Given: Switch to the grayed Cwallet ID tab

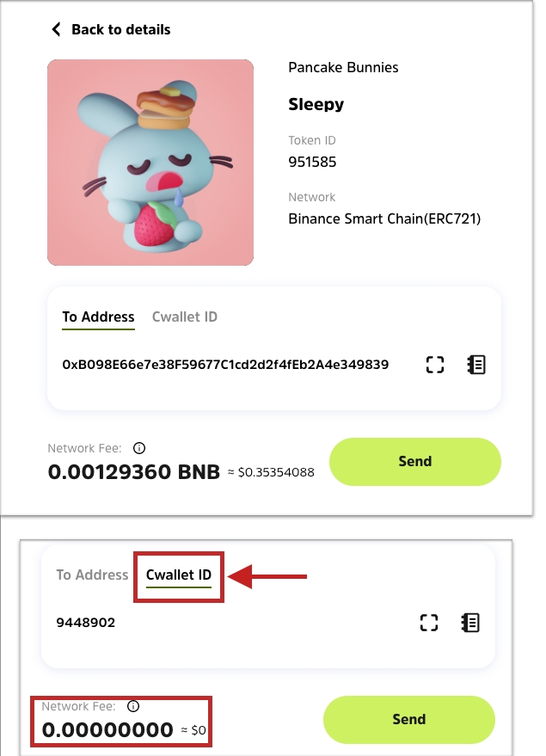Looking at the screenshot, I should (185, 317).
